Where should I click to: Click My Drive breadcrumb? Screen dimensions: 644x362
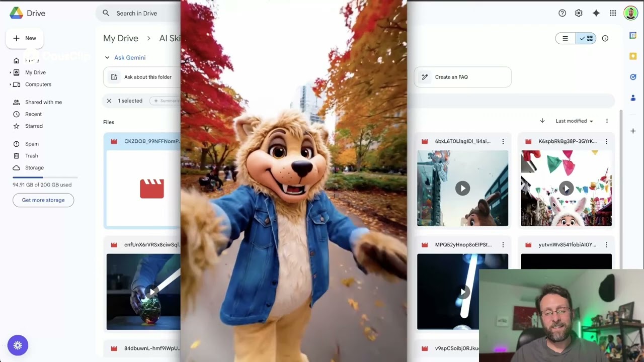[x=121, y=38]
